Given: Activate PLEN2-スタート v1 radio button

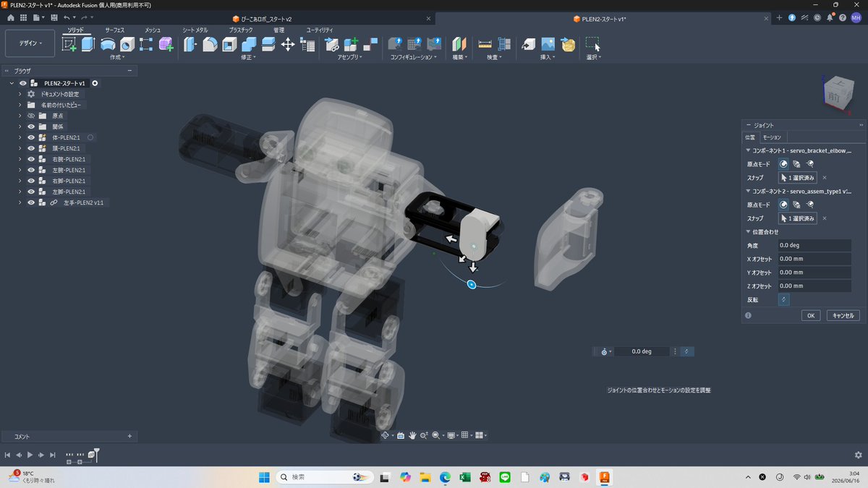Looking at the screenshot, I should click(95, 83).
